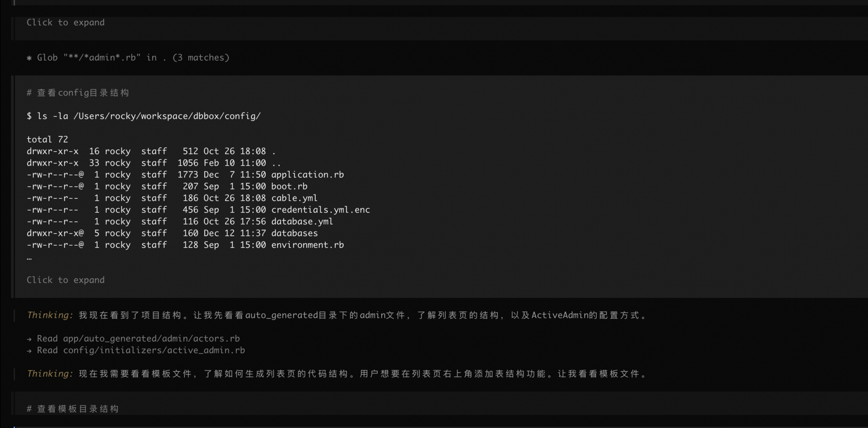Click the asterisk icon before Glob
Screen dimensions: 868x428
(29, 58)
